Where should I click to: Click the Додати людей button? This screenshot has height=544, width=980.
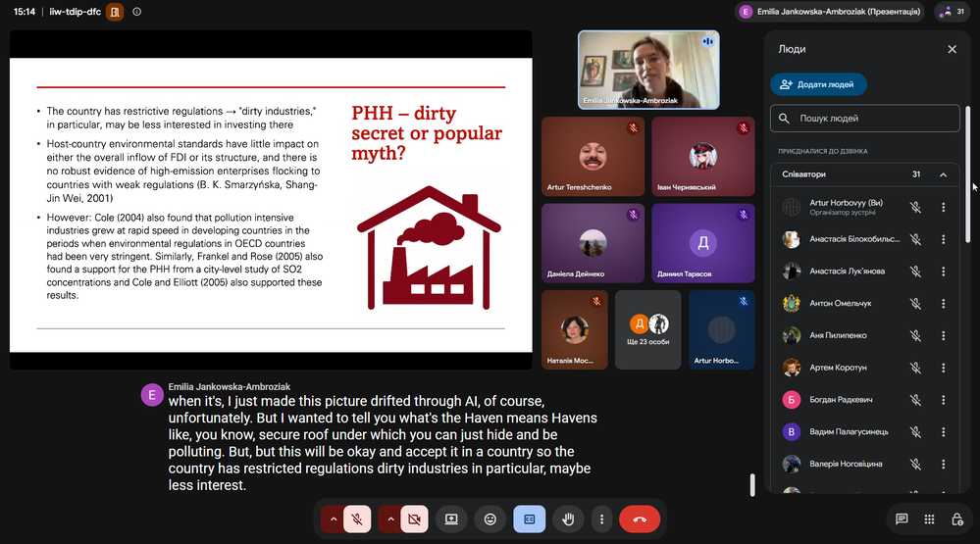pyautogui.click(x=818, y=84)
